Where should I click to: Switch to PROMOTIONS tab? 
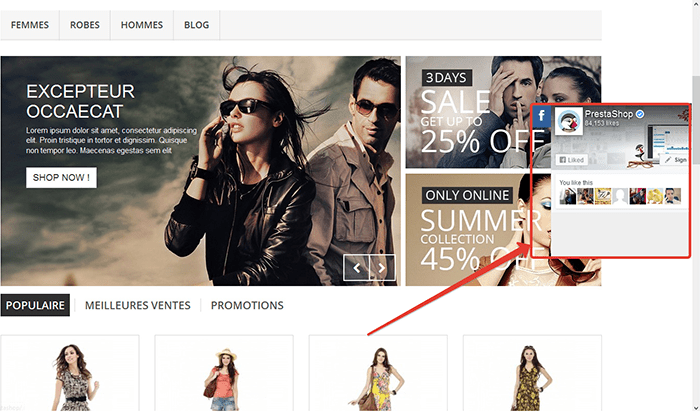click(x=247, y=305)
